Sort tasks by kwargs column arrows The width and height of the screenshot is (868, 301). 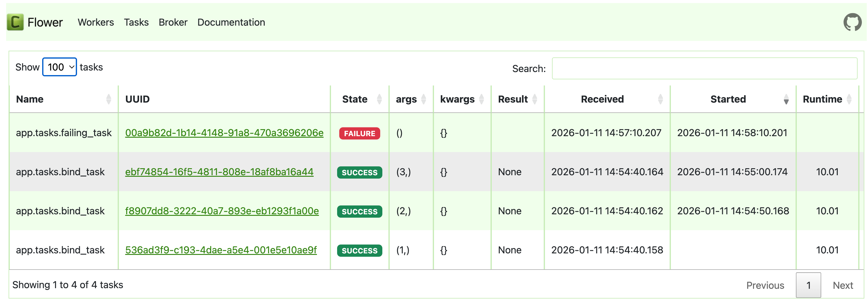(x=481, y=99)
